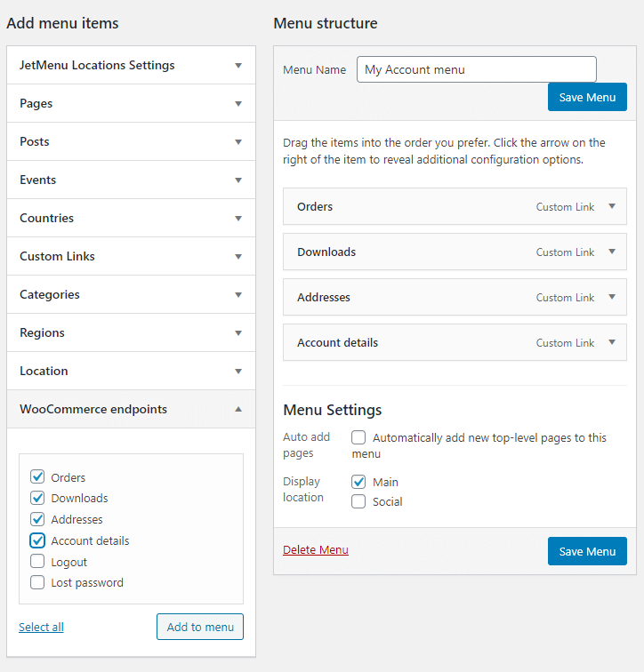Viewport: 644px width, 672px height.
Task: Enable automatically add new top-level pages
Action: pos(358,437)
